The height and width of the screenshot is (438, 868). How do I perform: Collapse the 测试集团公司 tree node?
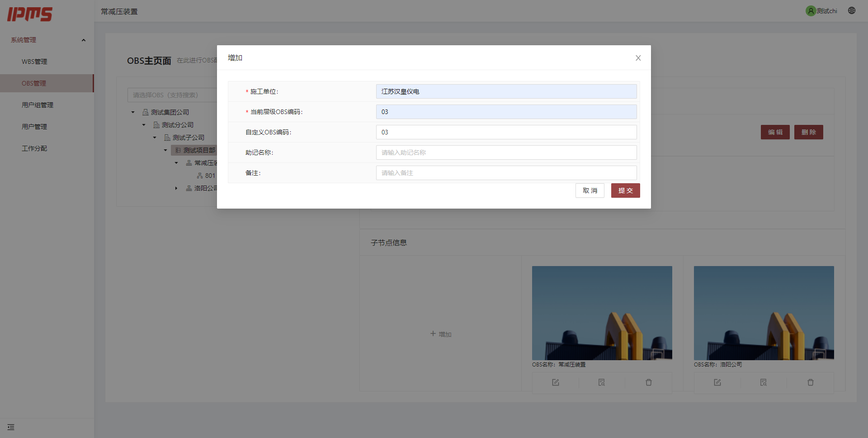[x=133, y=112]
